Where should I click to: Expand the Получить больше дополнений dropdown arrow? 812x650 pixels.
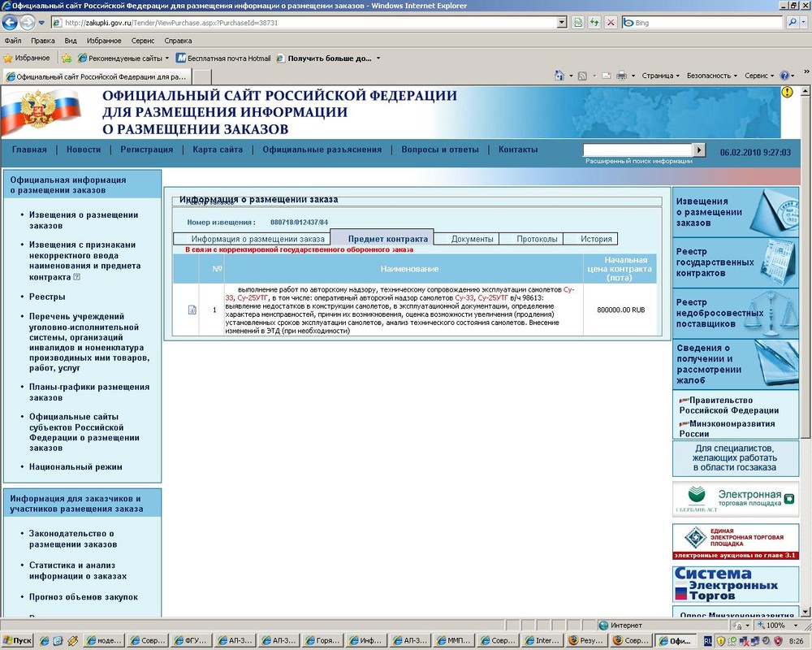tap(378, 58)
